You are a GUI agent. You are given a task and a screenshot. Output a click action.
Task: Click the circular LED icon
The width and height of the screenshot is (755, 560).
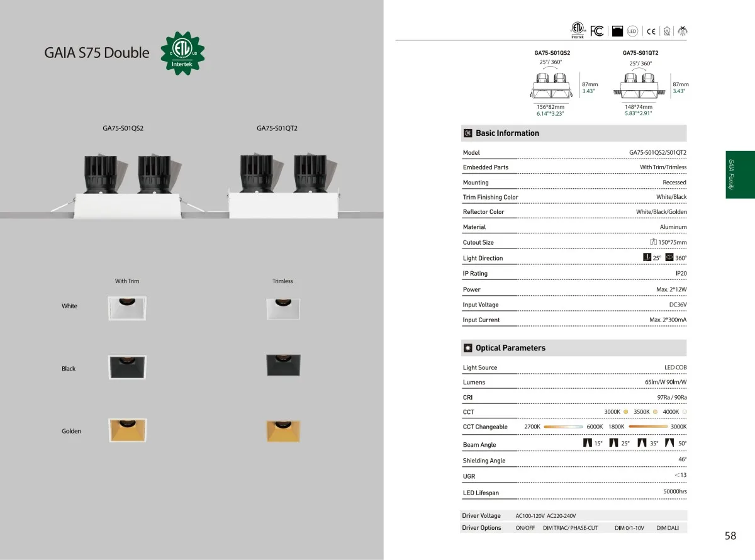(x=632, y=31)
